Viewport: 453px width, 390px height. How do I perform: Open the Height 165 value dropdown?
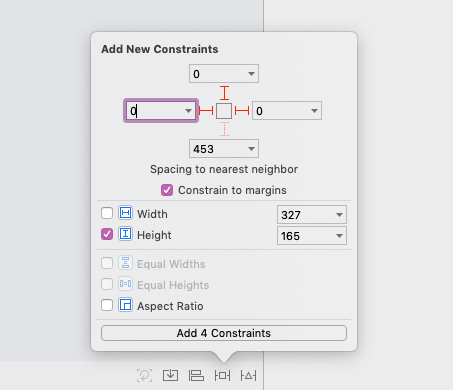(339, 236)
